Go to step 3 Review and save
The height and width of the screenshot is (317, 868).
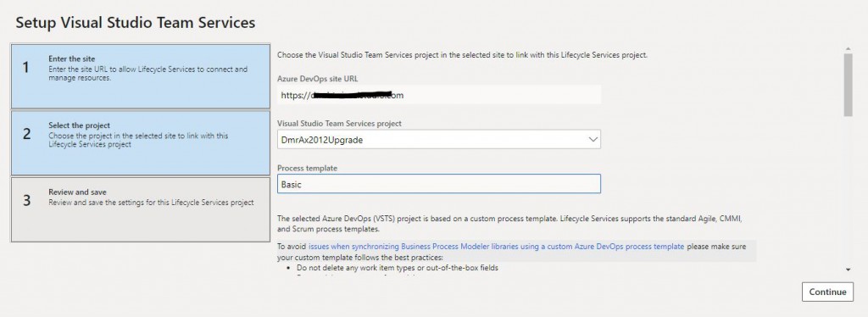pos(141,209)
